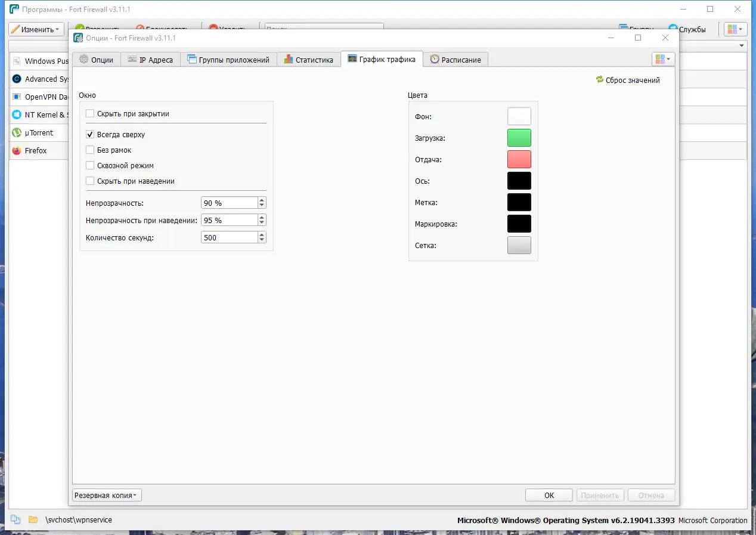This screenshot has height=535, width=756.
Task: Select the Firefox program row
Action: click(x=39, y=150)
